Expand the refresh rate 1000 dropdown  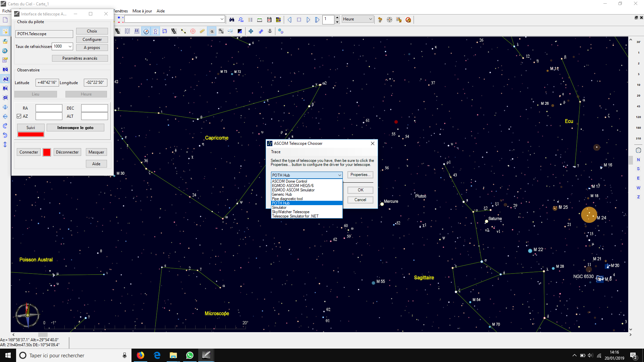[70, 47]
